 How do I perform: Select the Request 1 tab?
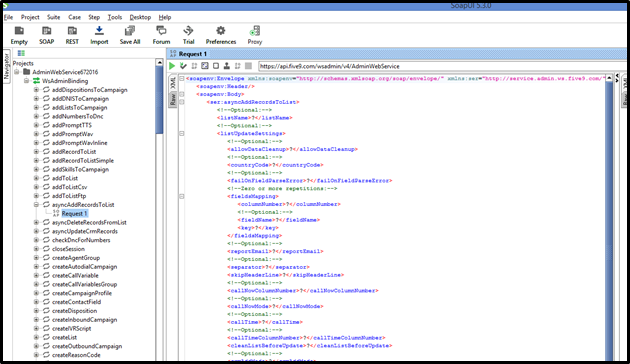point(189,53)
